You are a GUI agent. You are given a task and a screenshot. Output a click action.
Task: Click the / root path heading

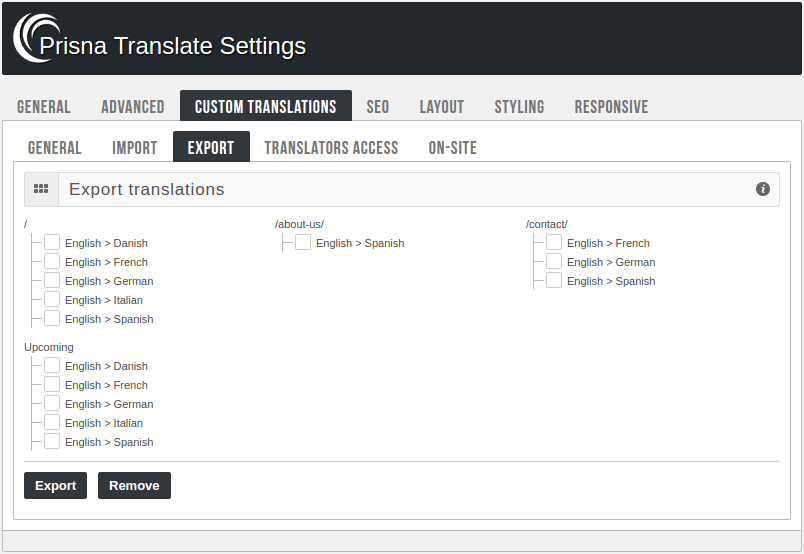(x=26, y=224)
